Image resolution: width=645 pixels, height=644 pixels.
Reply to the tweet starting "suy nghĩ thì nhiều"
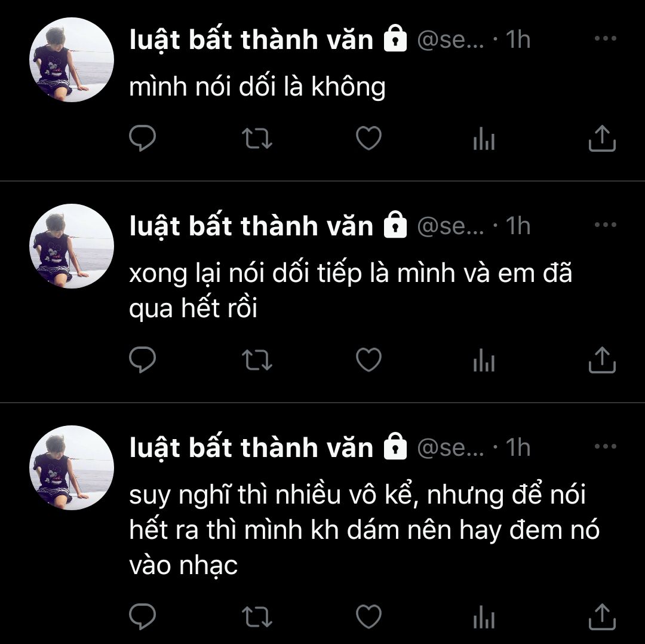tap(142, 616)
